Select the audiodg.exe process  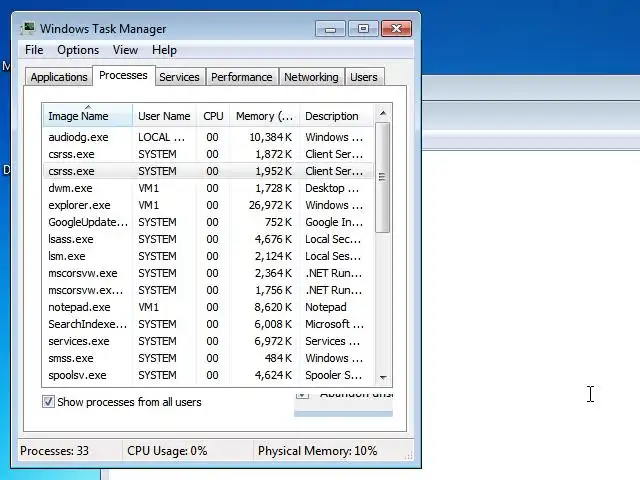pos(208,137)
